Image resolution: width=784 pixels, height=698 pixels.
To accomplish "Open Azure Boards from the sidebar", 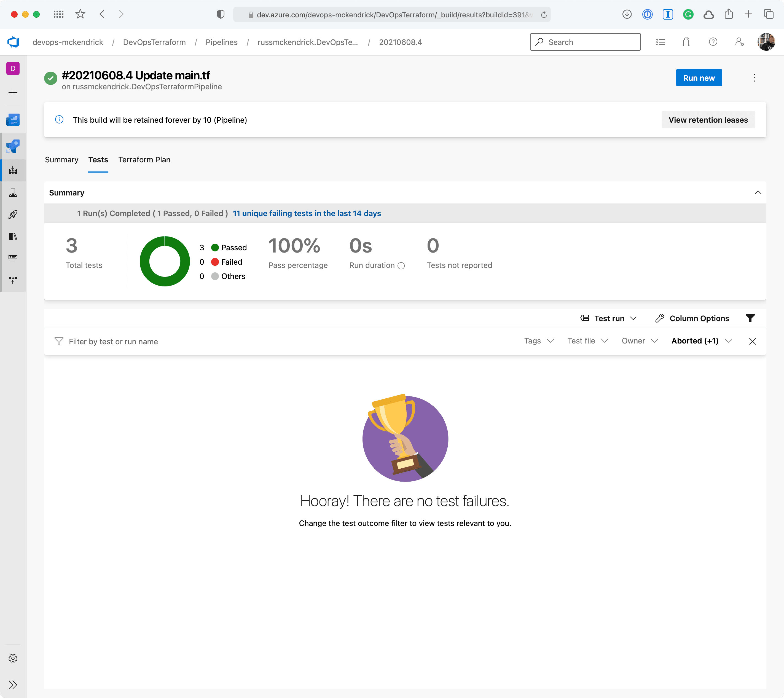I will pyautogui.click(x=13, y=120).
